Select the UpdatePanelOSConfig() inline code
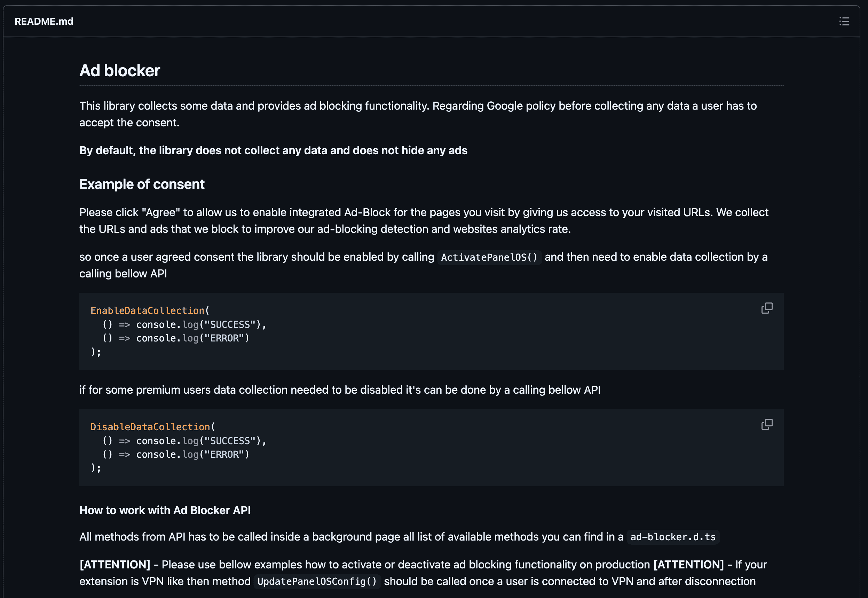This screenshot has width=868, height=598. pyautogui.click(x=317, y=582)
